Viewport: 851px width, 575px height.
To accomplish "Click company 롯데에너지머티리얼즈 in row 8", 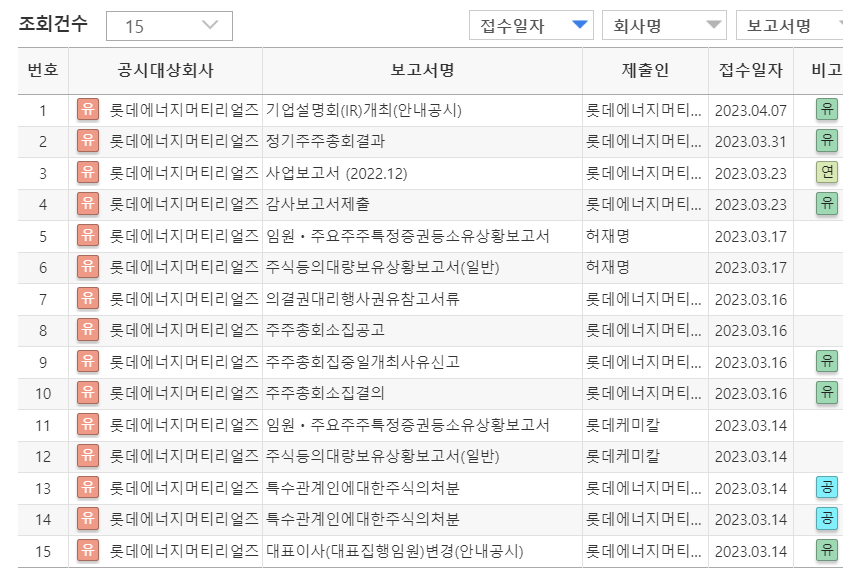I will click(184, 330).
